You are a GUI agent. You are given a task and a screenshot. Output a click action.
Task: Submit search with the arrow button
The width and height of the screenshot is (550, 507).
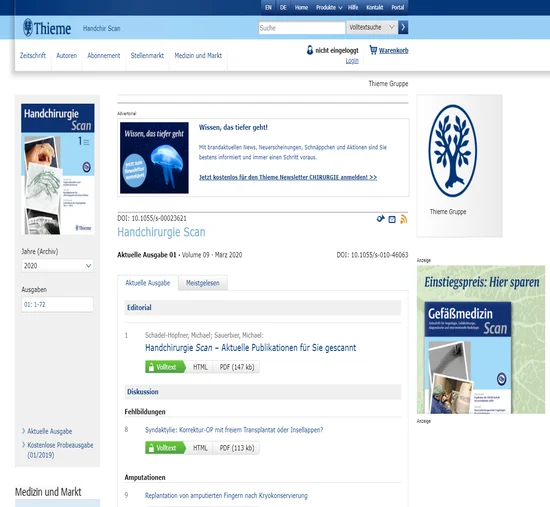403,27
